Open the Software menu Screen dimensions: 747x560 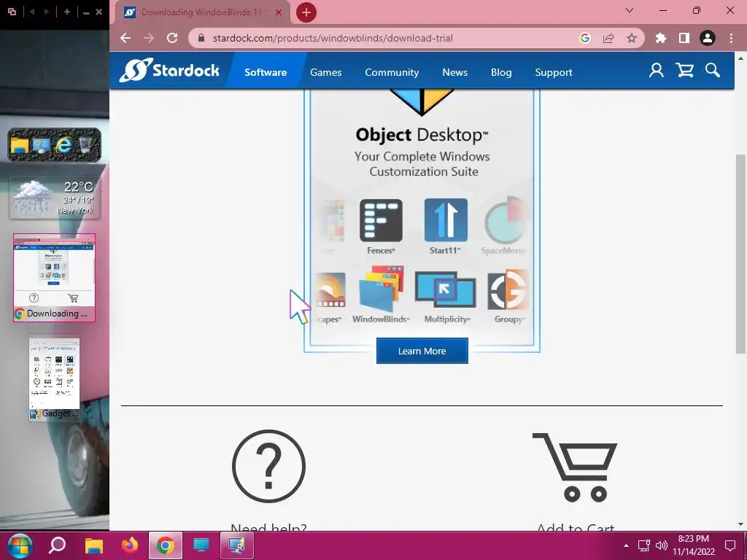click(266, 72)
